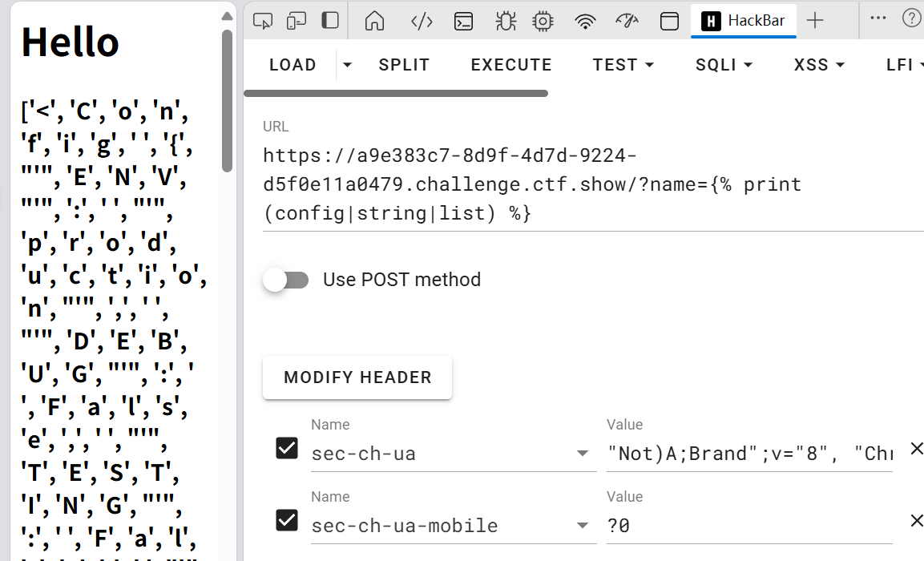Viewport: 924px width, 561px height.
Task: Toggle the Use POST method switch
Action: [286, 280]
